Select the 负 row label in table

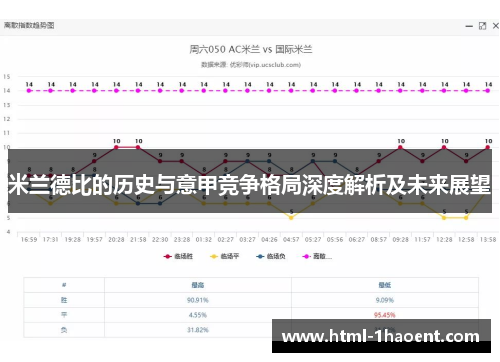pyautogui.click(x=64, y=330)
